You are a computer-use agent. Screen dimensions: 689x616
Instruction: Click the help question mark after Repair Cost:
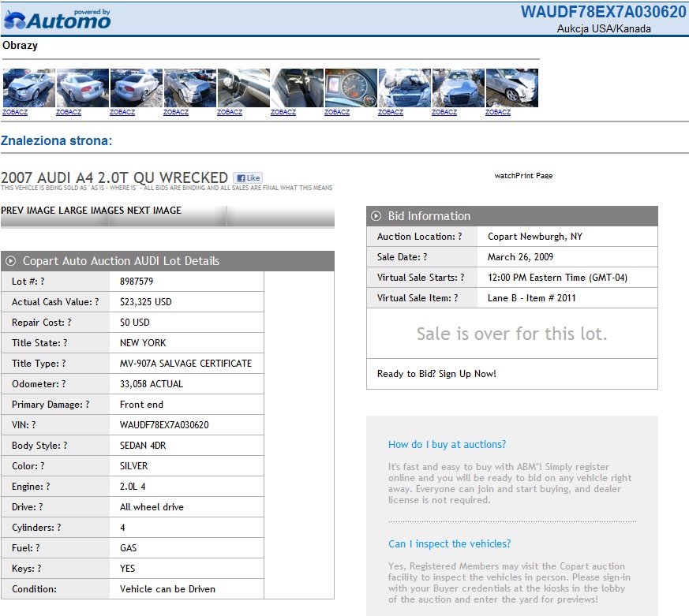[69, 323]
